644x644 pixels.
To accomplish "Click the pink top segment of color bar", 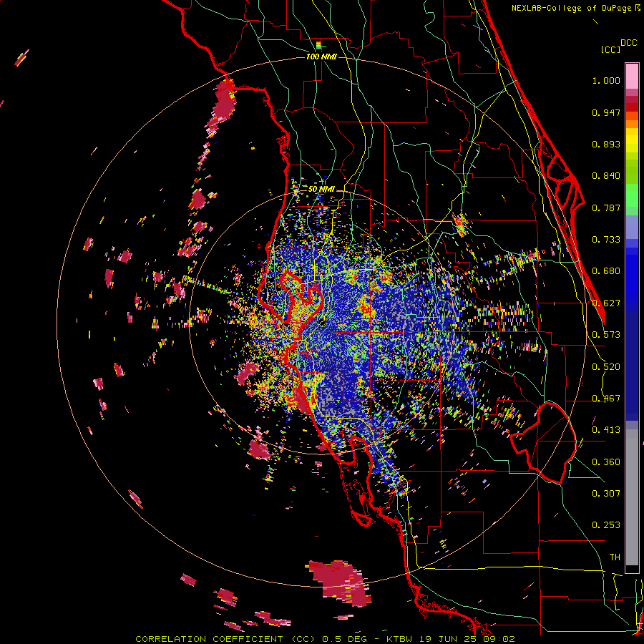I will [632, 76].
